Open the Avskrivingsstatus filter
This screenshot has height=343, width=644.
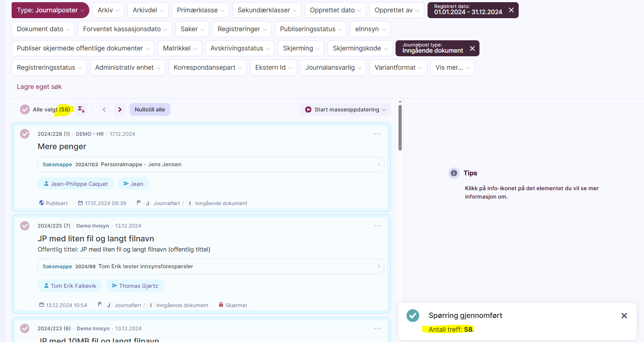pyautogui.click(x=240, y=48)
